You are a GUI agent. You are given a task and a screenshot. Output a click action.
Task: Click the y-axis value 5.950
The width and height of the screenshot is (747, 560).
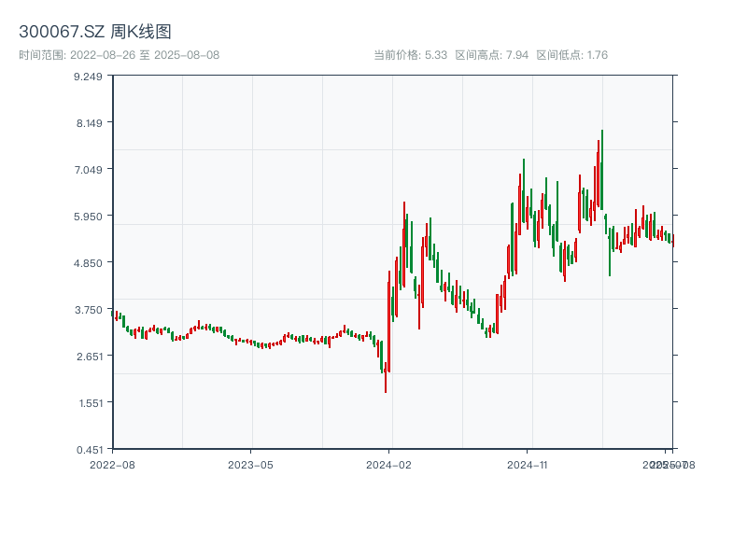(88, 217)
